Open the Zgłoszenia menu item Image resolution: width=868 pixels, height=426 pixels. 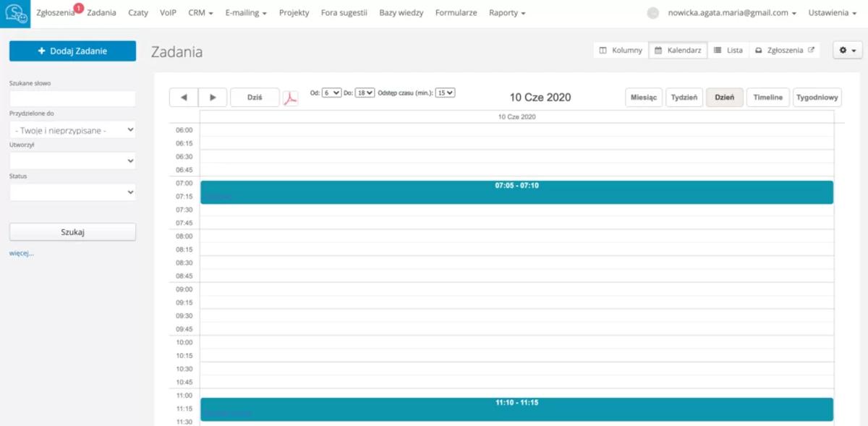point(55,13)
